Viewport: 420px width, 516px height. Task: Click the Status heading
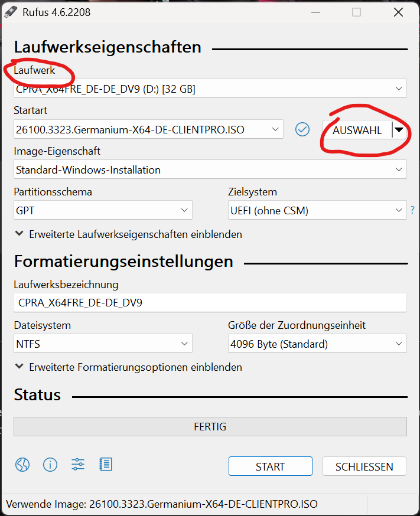tap(37, 394)
